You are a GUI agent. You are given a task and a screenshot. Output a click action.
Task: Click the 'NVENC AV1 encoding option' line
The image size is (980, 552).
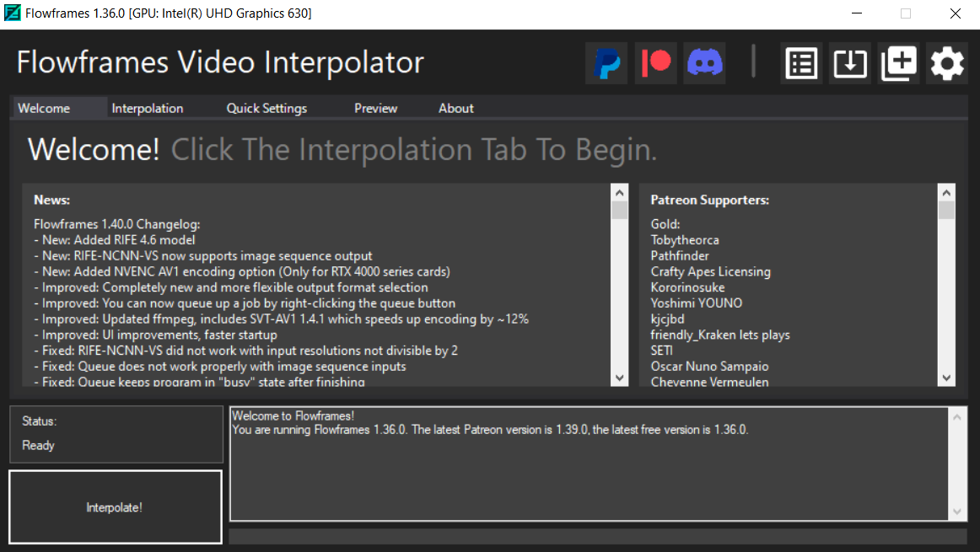pyautogui.click(x=242, y=271)
